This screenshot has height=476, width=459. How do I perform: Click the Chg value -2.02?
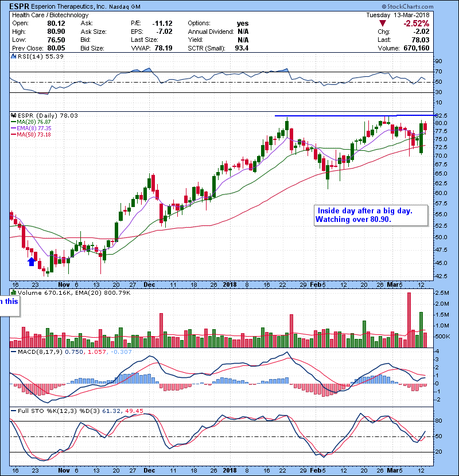pos(421,32)
